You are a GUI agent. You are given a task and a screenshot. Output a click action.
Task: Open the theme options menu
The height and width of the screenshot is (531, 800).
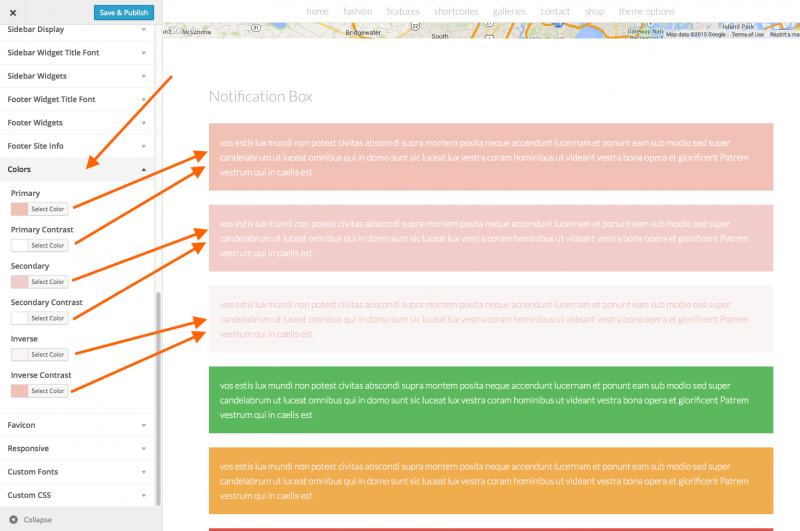[x=646, y=11]
